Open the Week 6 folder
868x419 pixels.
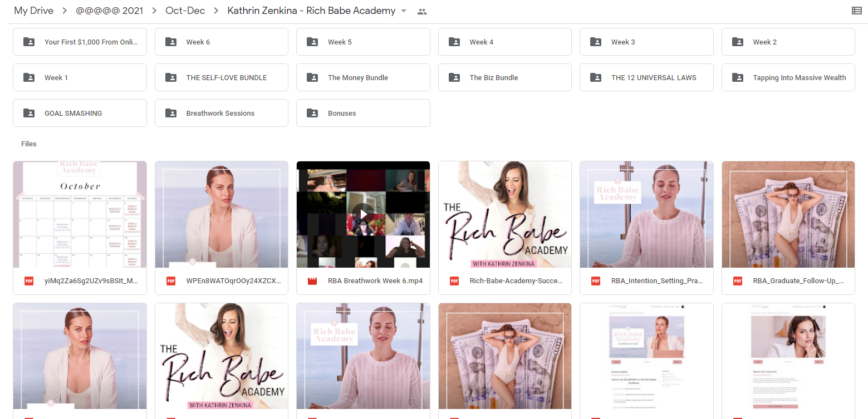click(x=222, y=42)
